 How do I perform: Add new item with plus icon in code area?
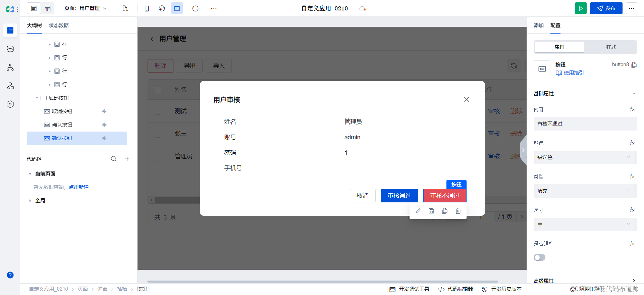[x=127, y=159]
